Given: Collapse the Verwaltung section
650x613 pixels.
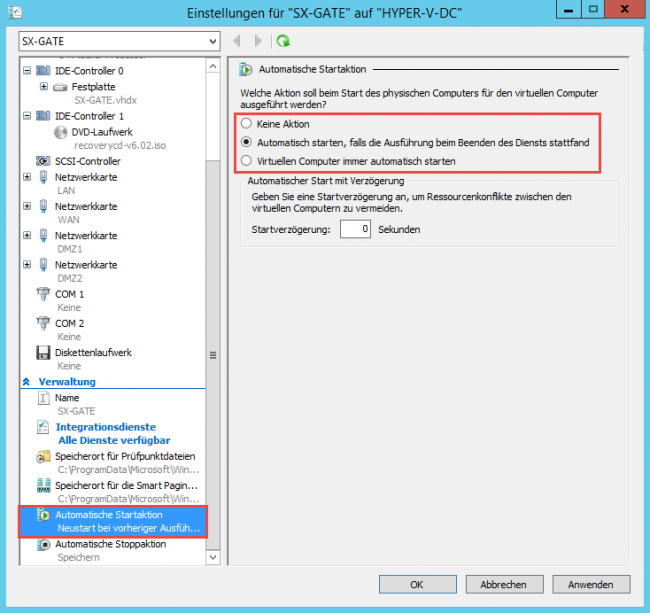Looking at the screenshot, I should pyautogui.click(x=27, y=382).
